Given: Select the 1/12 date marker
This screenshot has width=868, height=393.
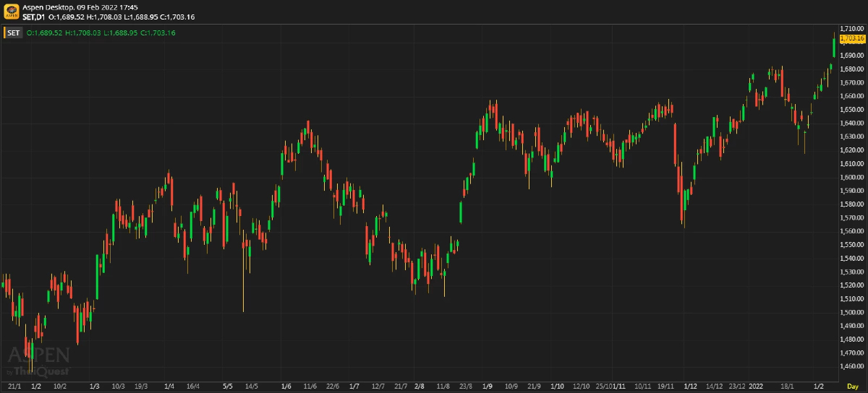Looking at the screenshot, I should (690, 386).
